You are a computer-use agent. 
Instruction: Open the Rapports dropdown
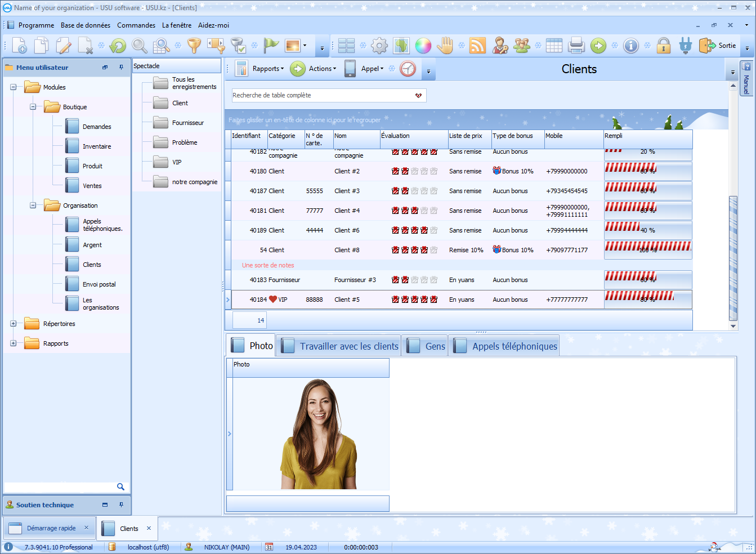pyautogui.click(x=268, y=69)
